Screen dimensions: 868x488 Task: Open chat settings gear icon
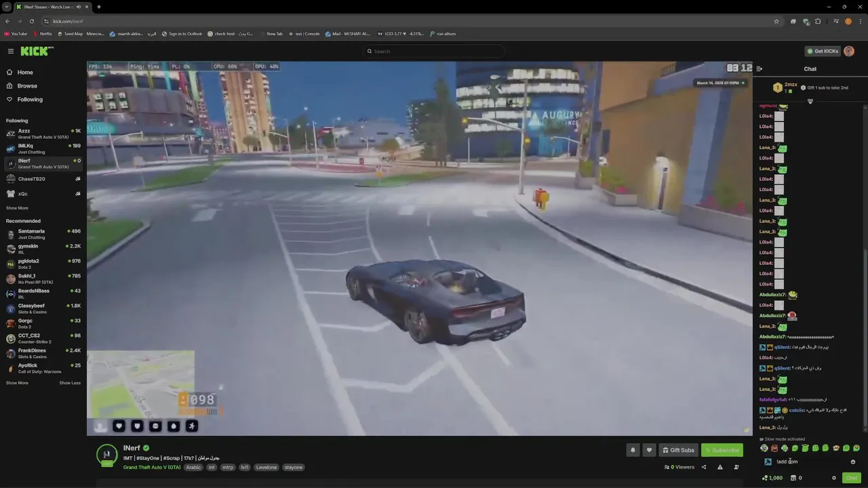click(834, 478)
